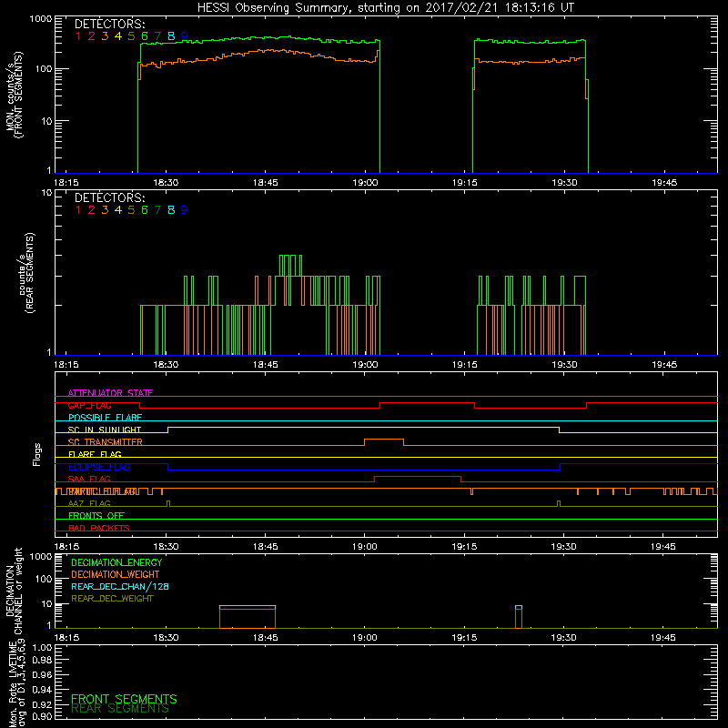The image size is (728, 728).
Task: Click the POSSIBLE_FLARE flag label
Action: [x=105, y=418]
